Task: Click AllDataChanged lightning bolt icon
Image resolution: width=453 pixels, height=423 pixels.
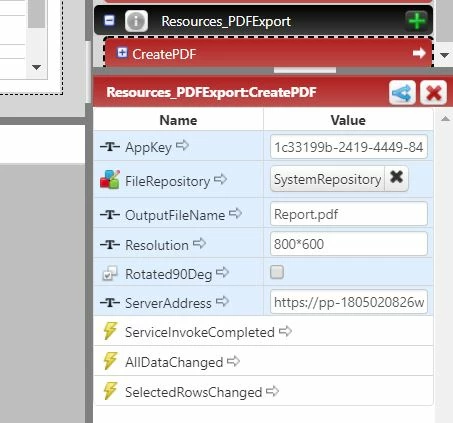Action: click(110, 361)
